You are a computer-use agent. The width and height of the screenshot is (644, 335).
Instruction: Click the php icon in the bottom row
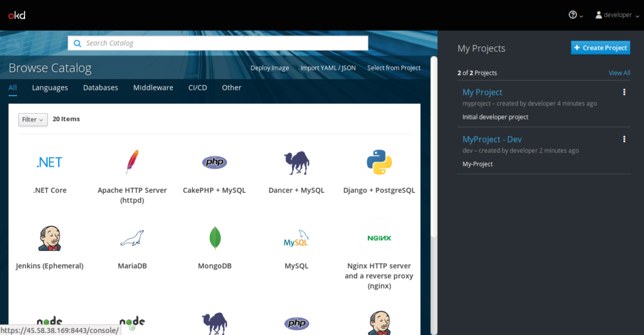click(297, 324)
